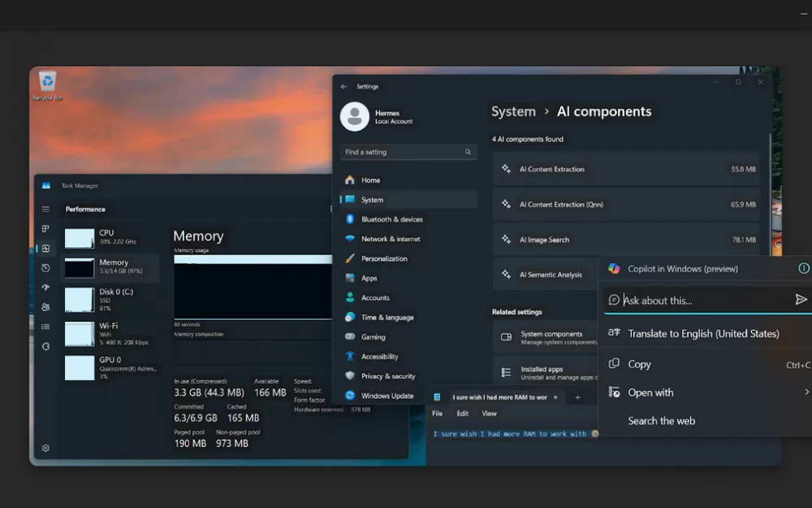Click the Memory usage graph in Task Manager
This screenshot has height=508, width=812.
253,287
